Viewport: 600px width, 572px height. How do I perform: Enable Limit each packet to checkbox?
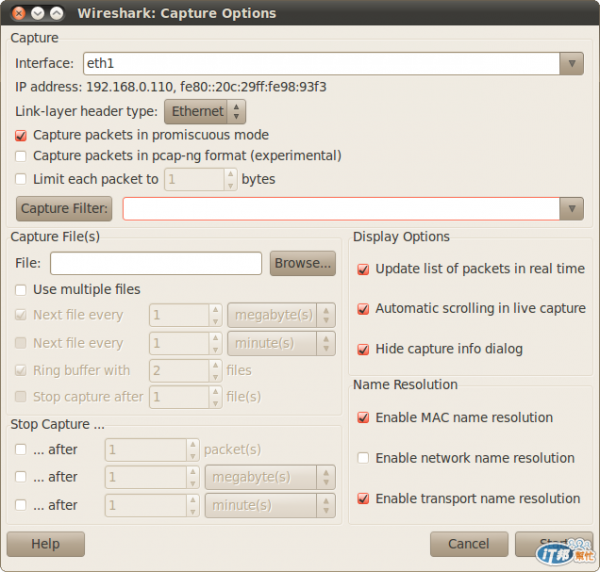21,179
